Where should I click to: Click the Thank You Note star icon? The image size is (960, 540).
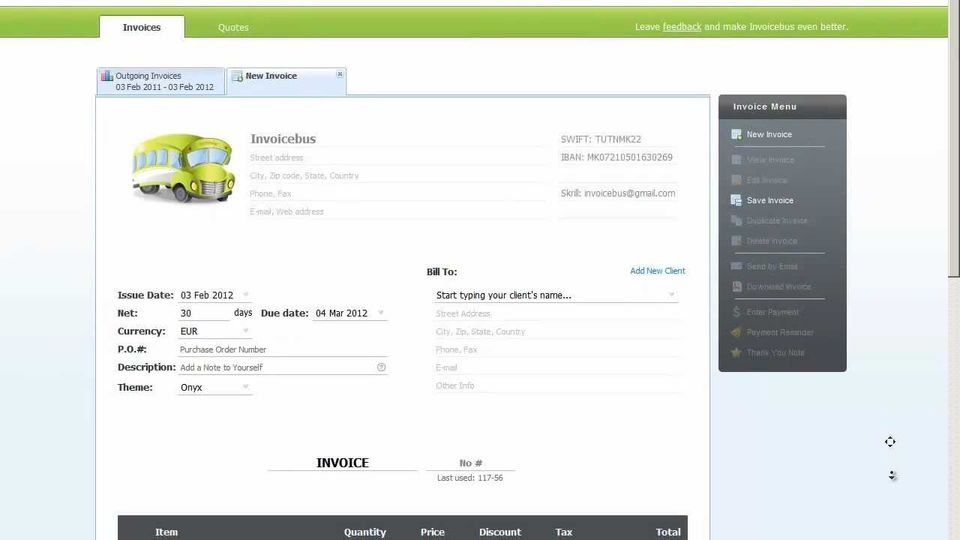pyautogui.click(x=737, y=352)
